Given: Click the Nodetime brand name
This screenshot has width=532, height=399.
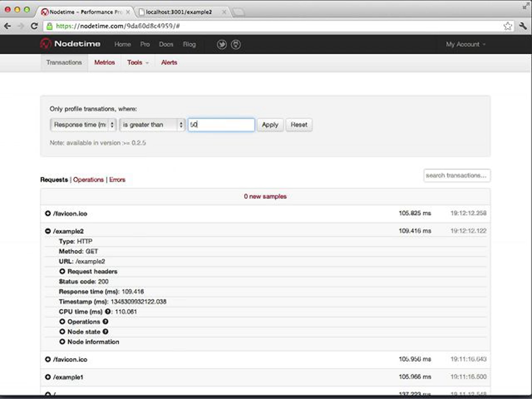Looking at the screenshot, I should 77,44.
